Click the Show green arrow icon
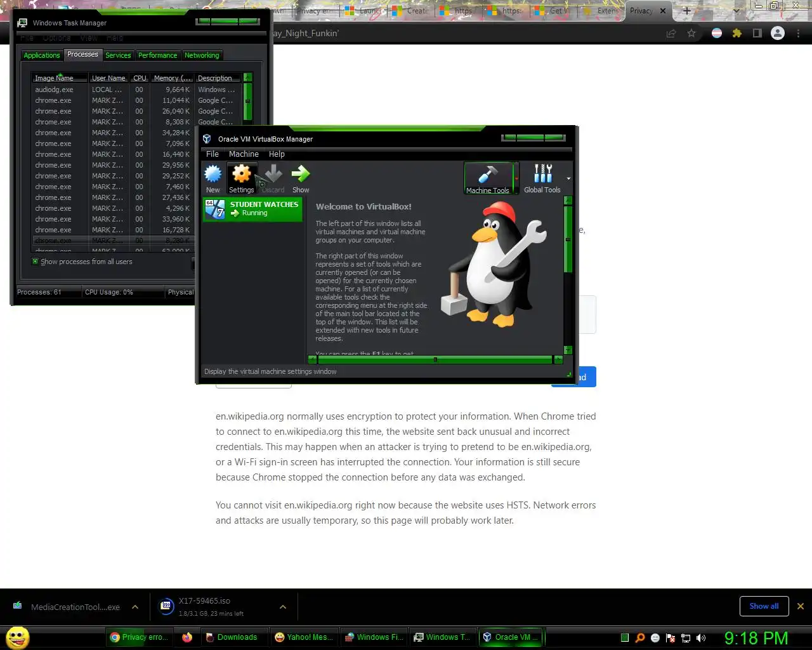Screen dimensions: 812x650 301,178
